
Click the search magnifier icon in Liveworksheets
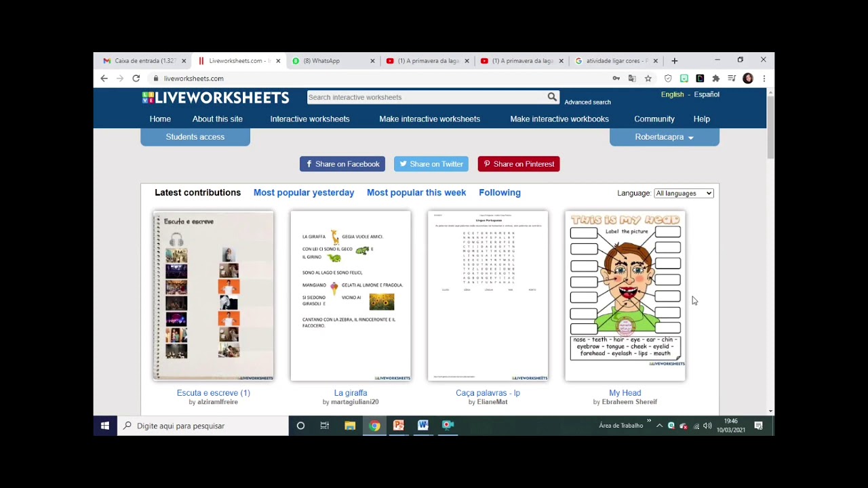click(x=552, y=97)
